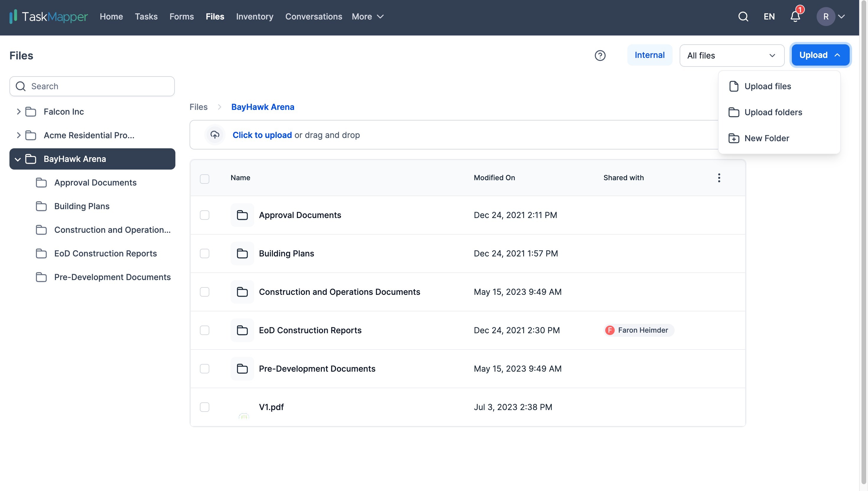Click the Construction and Operations Documents folder icon
Image resolution: width=868 pixels, height=491 pixels.
click(x=242, y=292)
